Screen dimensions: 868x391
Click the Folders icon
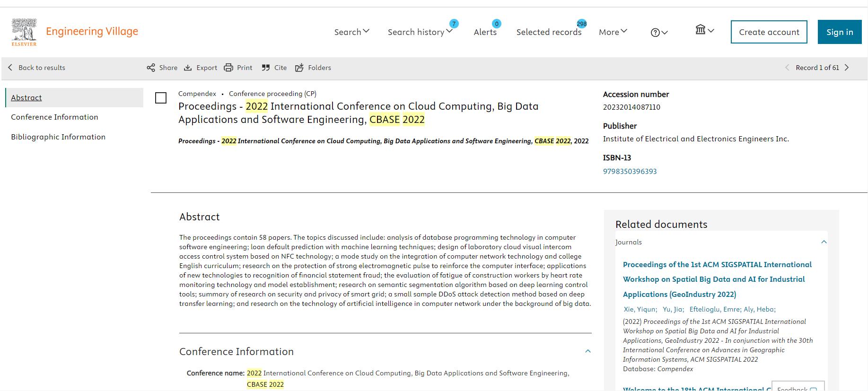299,68
